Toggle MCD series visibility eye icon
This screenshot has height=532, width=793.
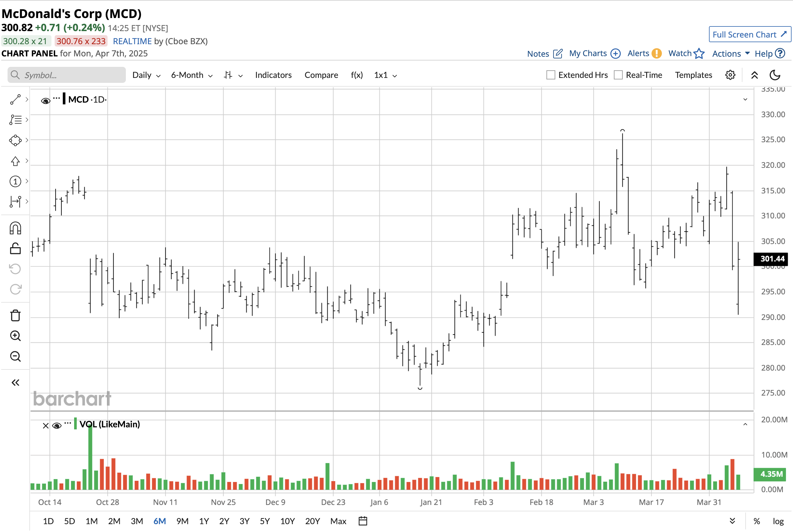tap(45, 101)
